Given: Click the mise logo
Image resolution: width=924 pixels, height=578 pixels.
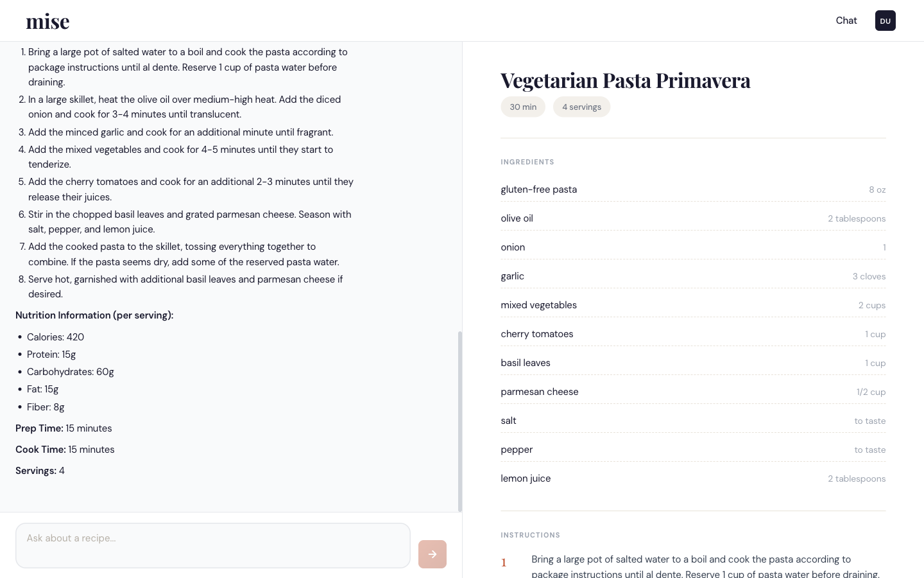Looking at the screenshot, I should (47, 21).
